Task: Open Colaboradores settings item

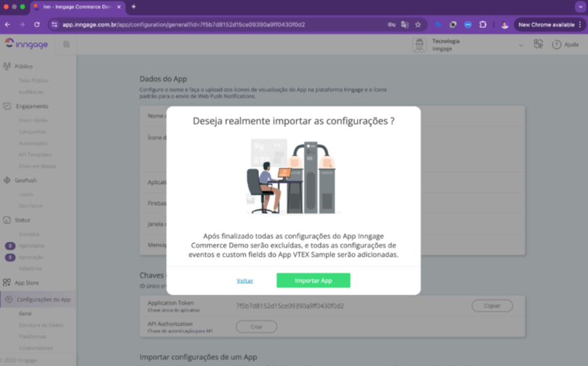Action: click(x=35, y=348)
